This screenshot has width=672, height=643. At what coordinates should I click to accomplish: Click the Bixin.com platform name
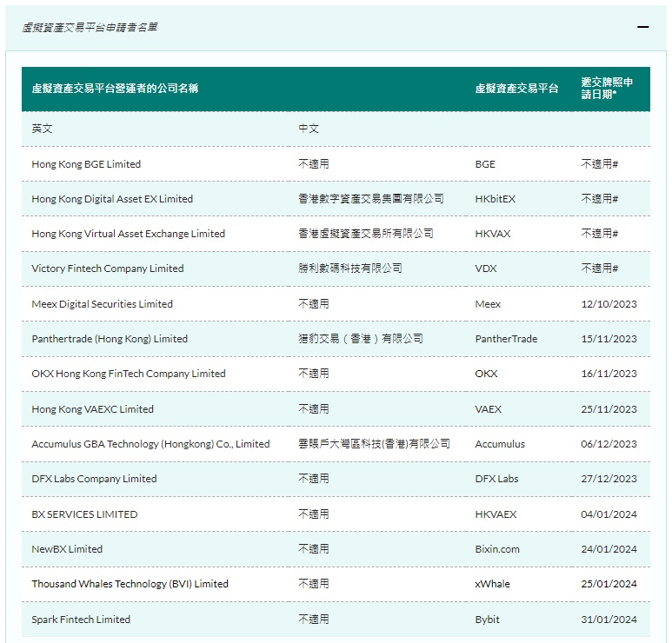coord(497,549)
